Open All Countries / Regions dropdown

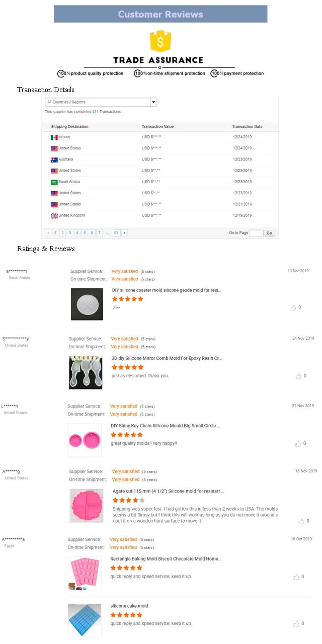[x=101, y=102]
